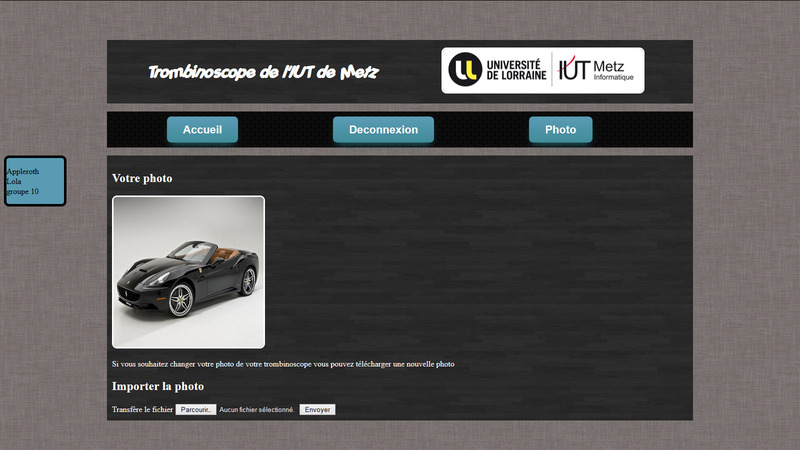Image resolution: width=800 pixels, height=450 pixels.
Task: Click the blue user info box
Action: (35, 181)
